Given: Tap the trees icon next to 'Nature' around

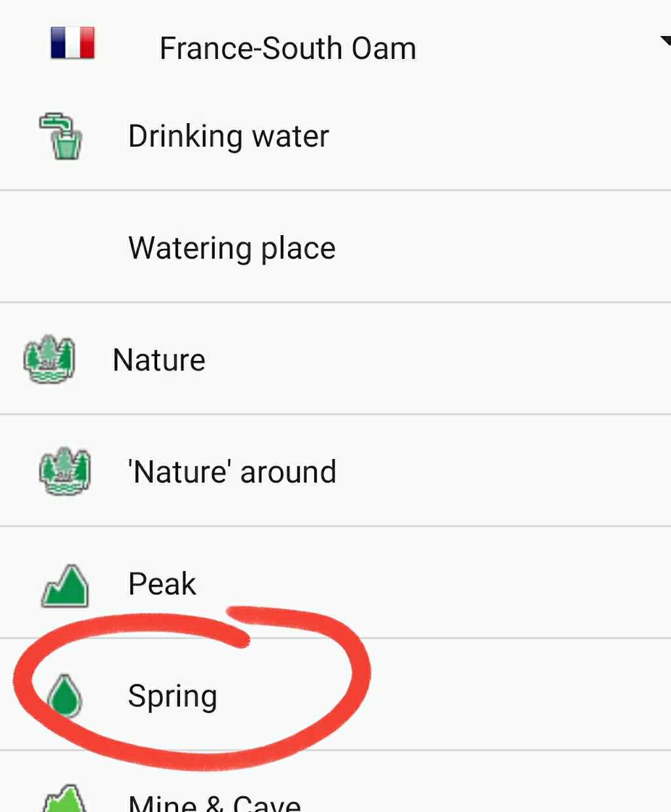Looking at the screenshot, I should click(64, 471).
